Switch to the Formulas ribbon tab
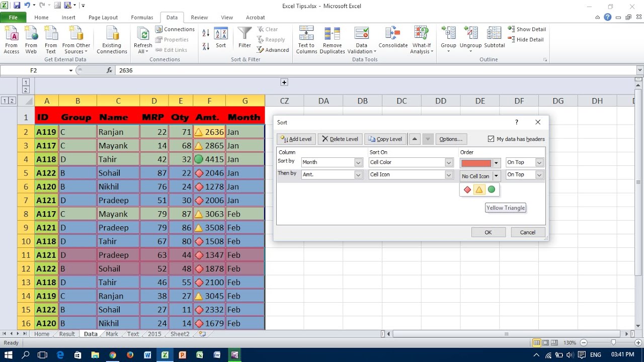This screenshot has width=644, height=362. [x=142, y=17]
